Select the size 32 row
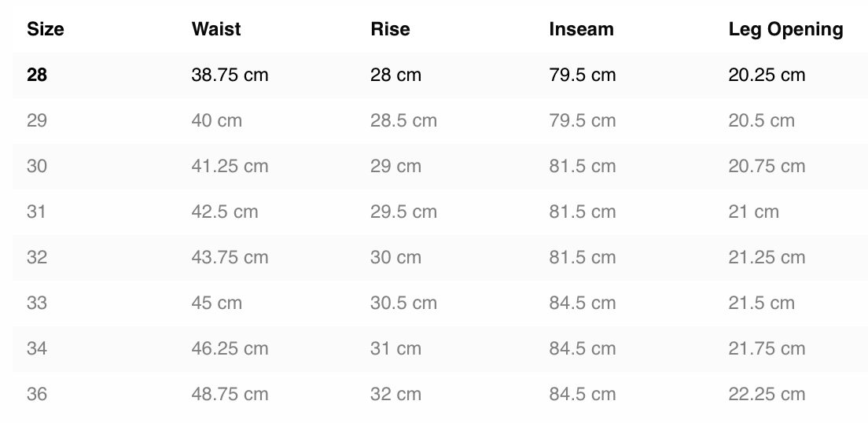 pos(440,257)
